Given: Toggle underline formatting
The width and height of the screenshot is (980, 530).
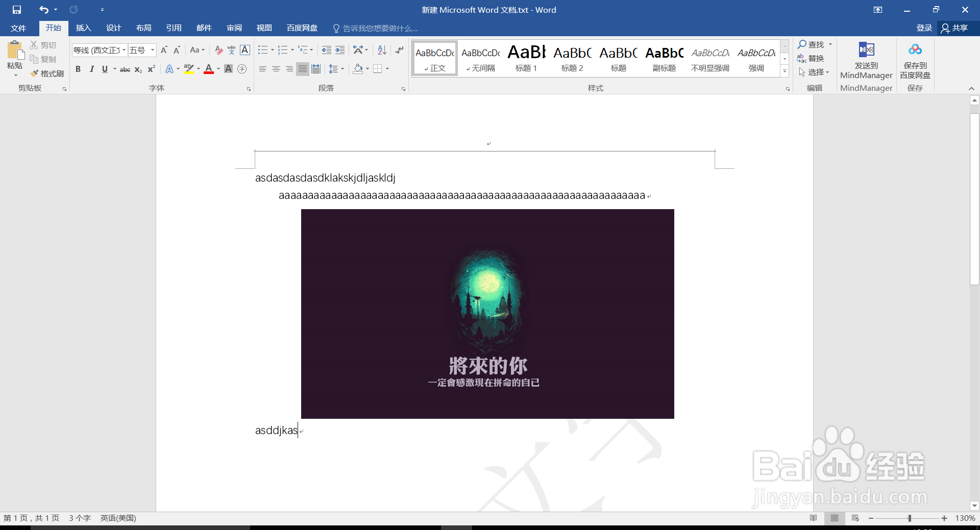Looking at the screenshot, I should coord(105,69).
